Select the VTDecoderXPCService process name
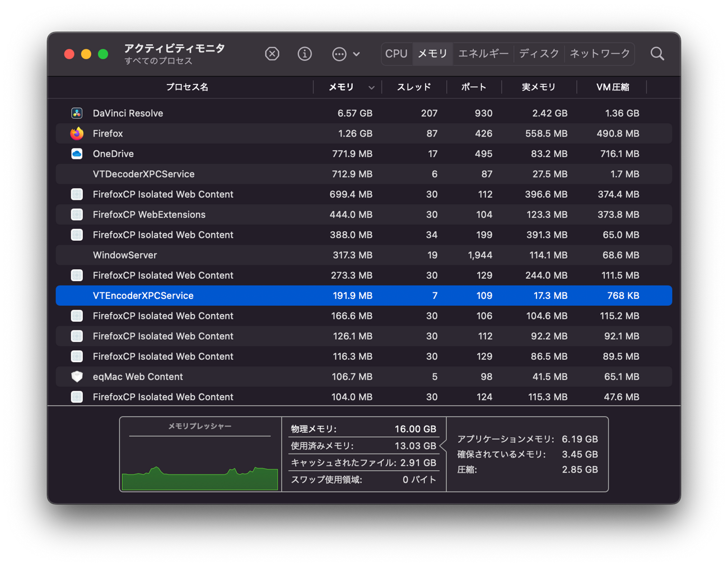Image resolution: width=728 pixels, height=566 pixels. tap(143, 174)
